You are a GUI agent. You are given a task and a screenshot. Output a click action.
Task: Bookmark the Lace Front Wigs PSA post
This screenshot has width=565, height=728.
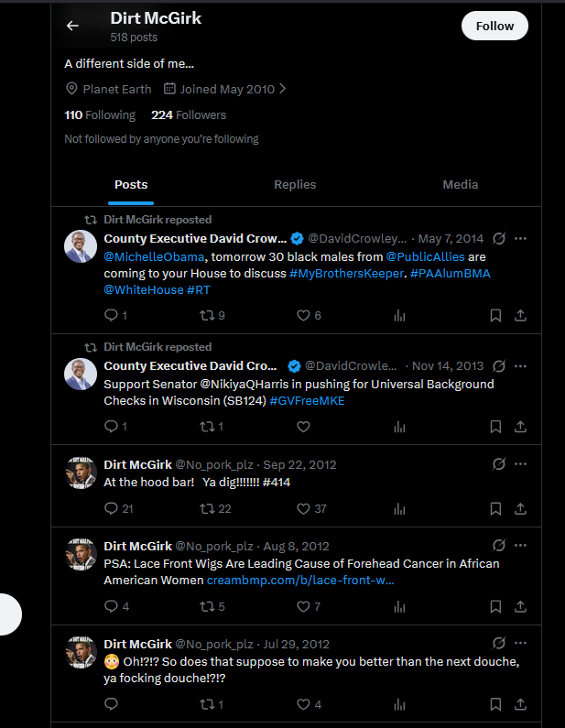(495, 607)
